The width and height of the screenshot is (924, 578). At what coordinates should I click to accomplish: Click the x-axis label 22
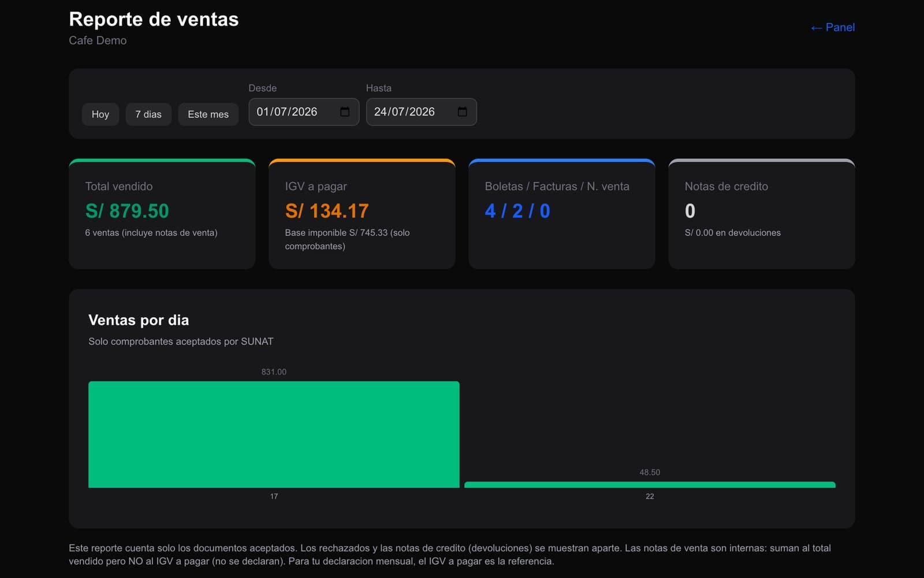click(x=650, y=497)
